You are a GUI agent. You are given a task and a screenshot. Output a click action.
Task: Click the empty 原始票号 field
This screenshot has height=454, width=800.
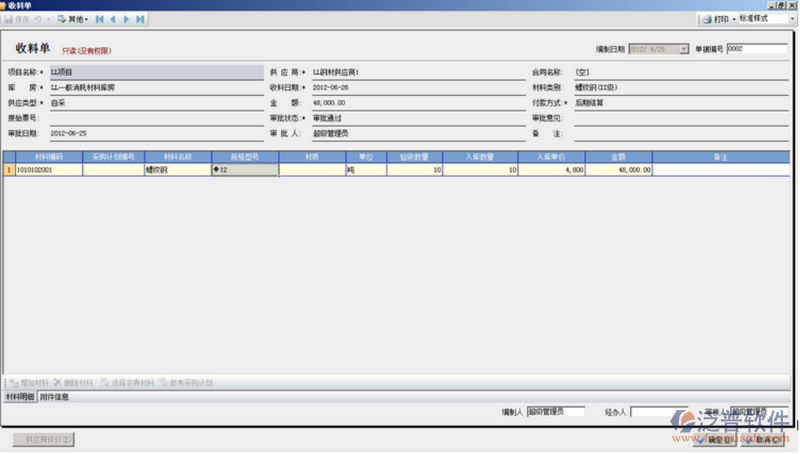pos(157,118)
